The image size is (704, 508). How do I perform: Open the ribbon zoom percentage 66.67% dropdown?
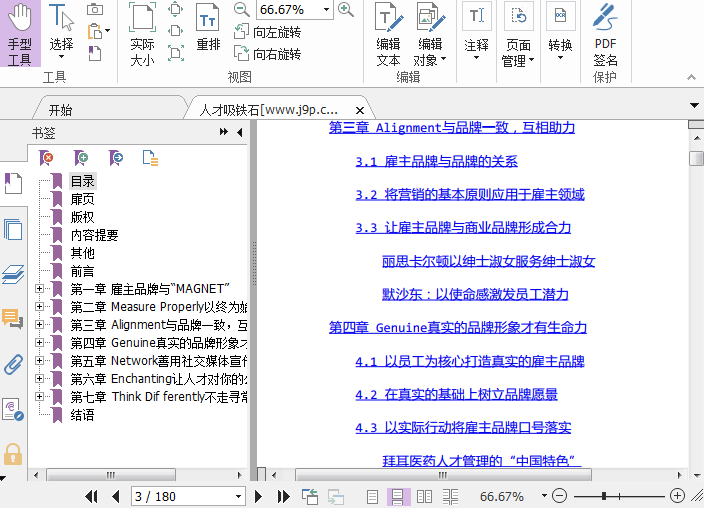(326, 9)
